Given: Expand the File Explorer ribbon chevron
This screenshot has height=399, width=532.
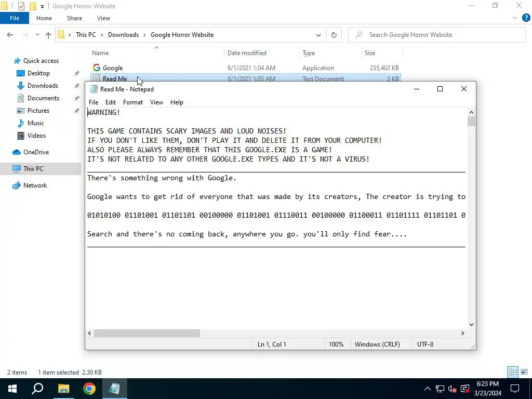Looking at the screenshot, I should pyautogui.click(x=515, y=18).
